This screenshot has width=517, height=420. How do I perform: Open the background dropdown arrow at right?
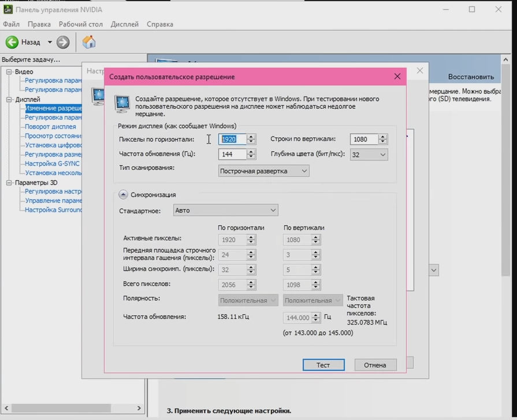point(434,270)
